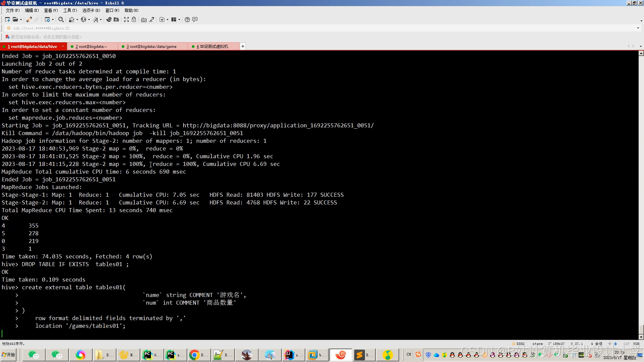Image resolution: width=644 pixels, height=362 pixels.
Task: Toggle the fullscreen mode icon
Action: coord(126,20)
